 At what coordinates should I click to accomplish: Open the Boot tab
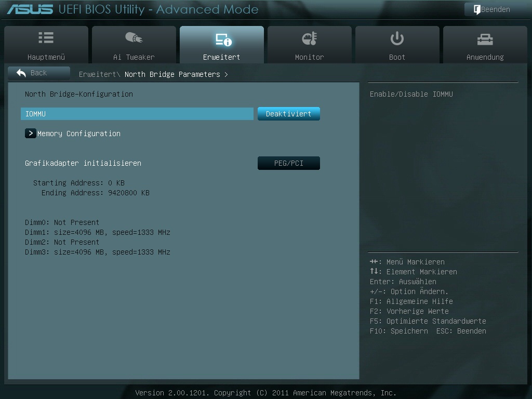click(397, 45)
